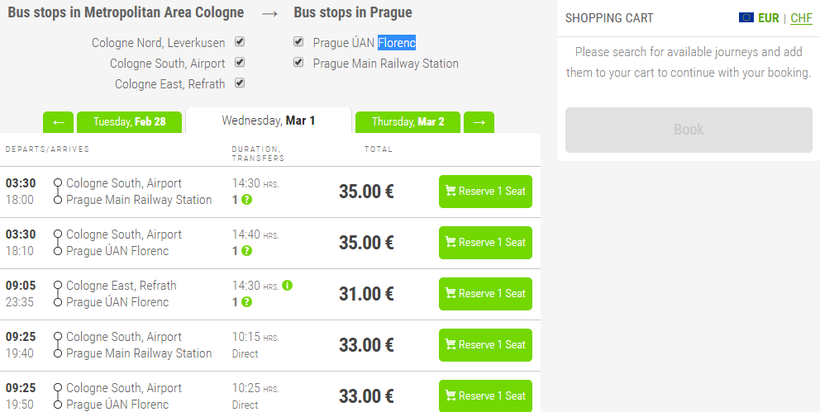This screenshot has width=820, height=412.
Task: Switch to Thursday, Mar 2 tab
Action: pos(408,122)
